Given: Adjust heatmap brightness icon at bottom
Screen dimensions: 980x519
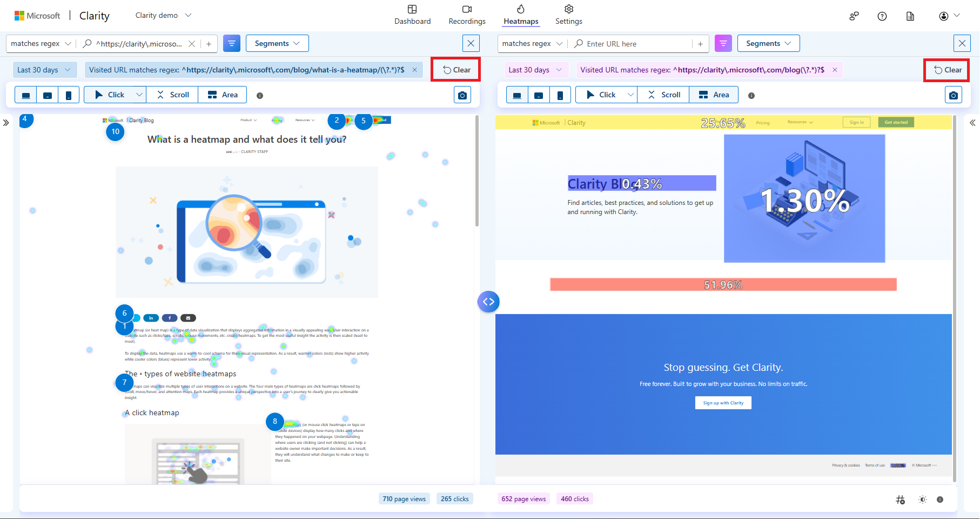Looking at the screenshot, I should tap(923, 500).
